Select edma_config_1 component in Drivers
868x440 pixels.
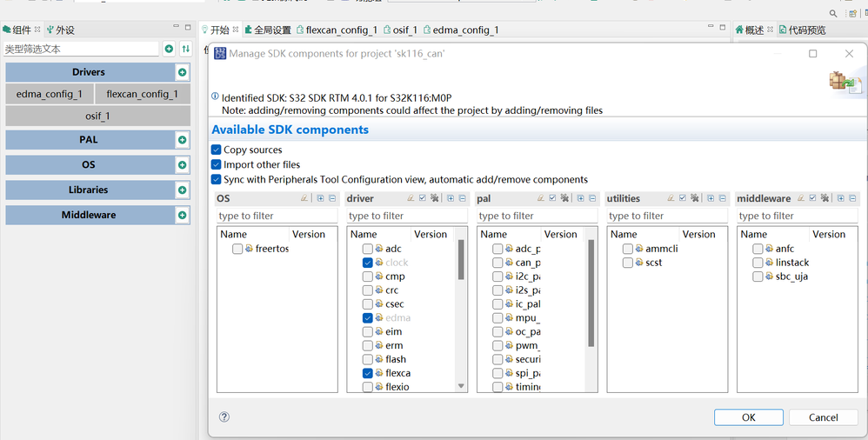[x=50, y=94]
